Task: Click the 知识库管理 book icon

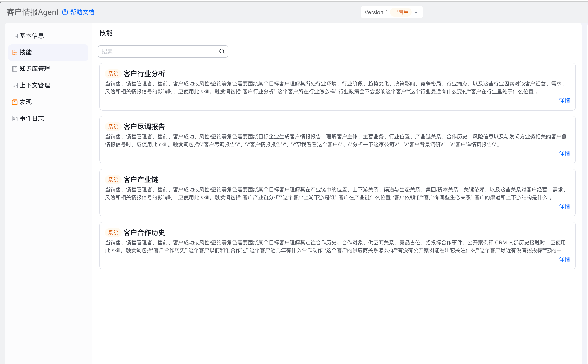Action: pos(15,69)
